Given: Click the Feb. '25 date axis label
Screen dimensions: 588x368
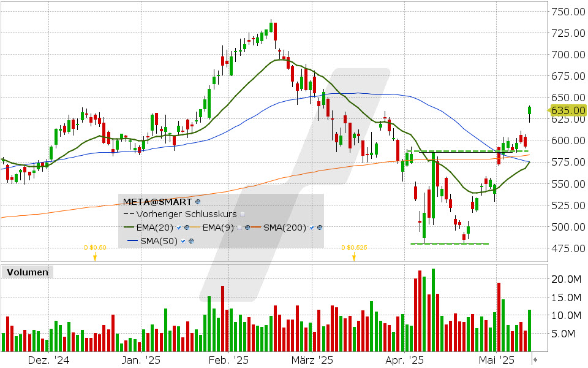Looking at the screenshot, I should pos(228,360).
